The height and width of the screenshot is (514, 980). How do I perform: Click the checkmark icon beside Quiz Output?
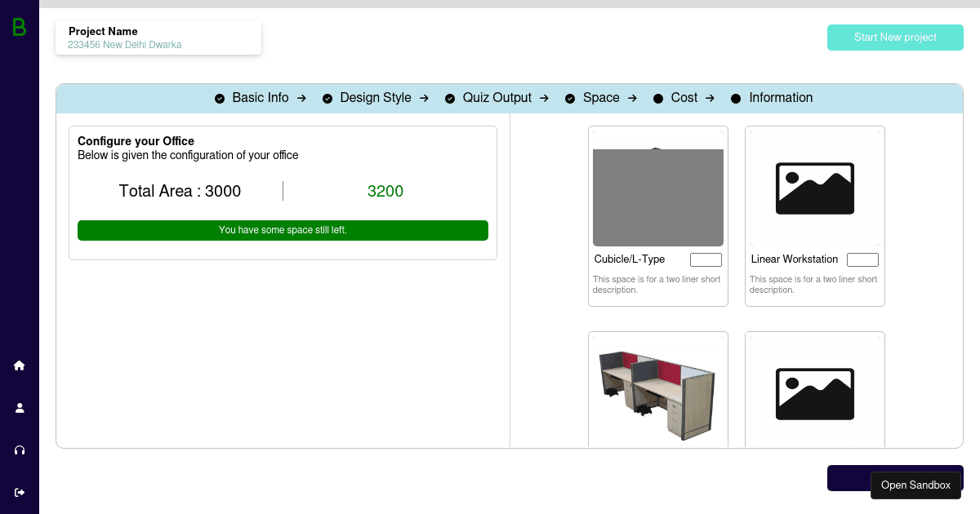(450, 98)
